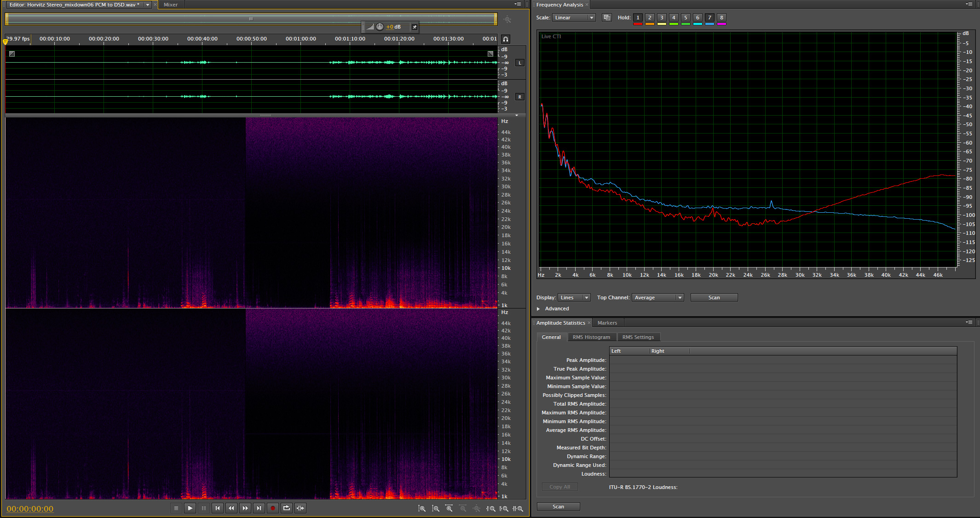Screen dimensions: 980x518
Task: Expand the Advanced section
Action: point(538,308)
